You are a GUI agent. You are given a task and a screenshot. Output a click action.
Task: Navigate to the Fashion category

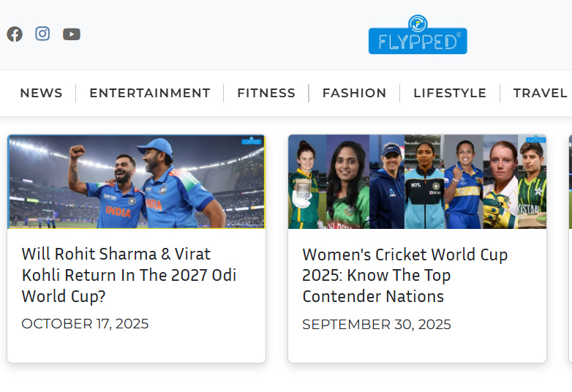click(354, 93)
